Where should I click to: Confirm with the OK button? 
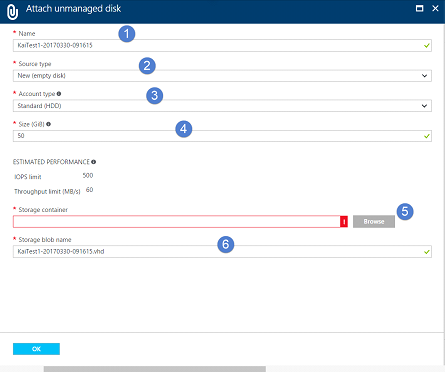36,349
